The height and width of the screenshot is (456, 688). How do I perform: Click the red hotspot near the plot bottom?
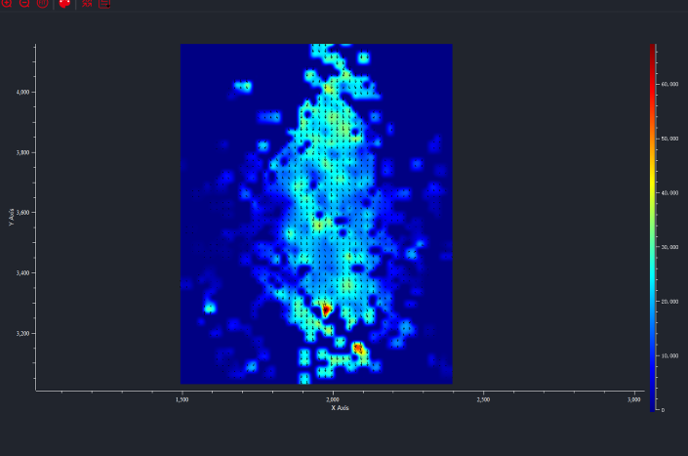tap(358, 348)
